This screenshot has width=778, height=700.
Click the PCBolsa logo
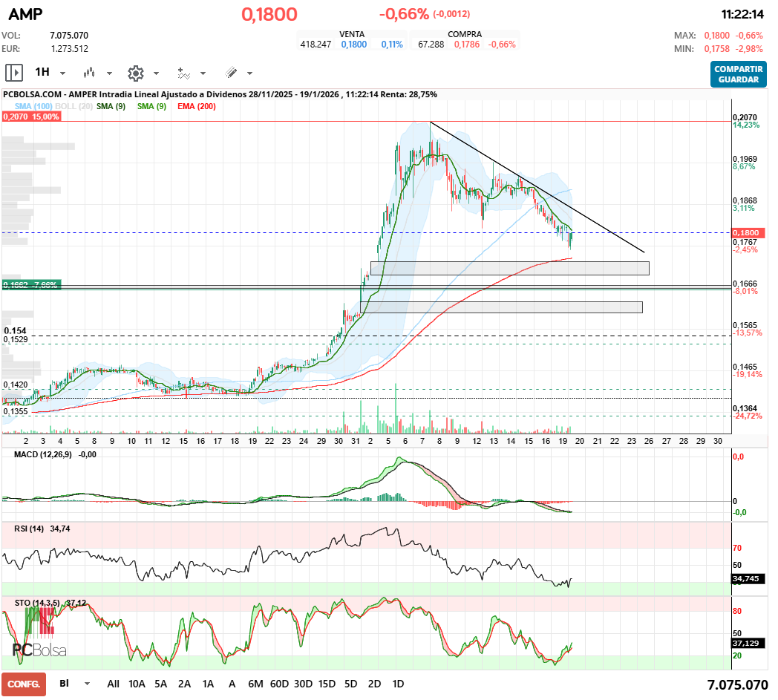coord(39,632)
